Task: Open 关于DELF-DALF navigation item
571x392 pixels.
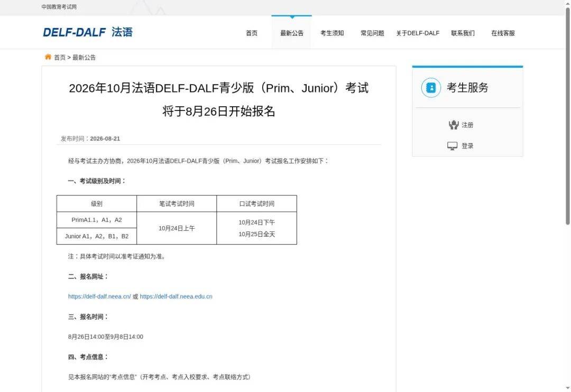Action: pyautogui.click(x=418, y=33)
